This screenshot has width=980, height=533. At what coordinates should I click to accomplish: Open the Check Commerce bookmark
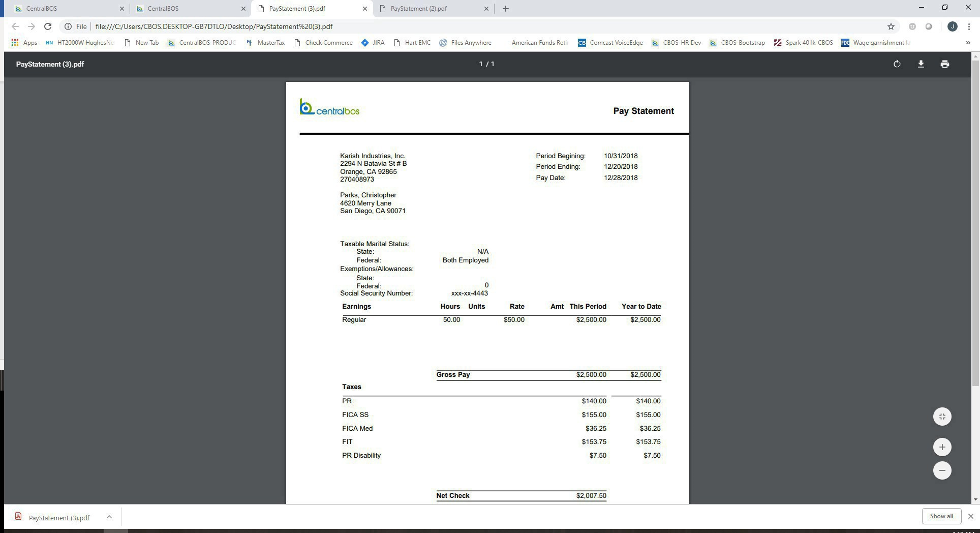[x=323, y=43]
